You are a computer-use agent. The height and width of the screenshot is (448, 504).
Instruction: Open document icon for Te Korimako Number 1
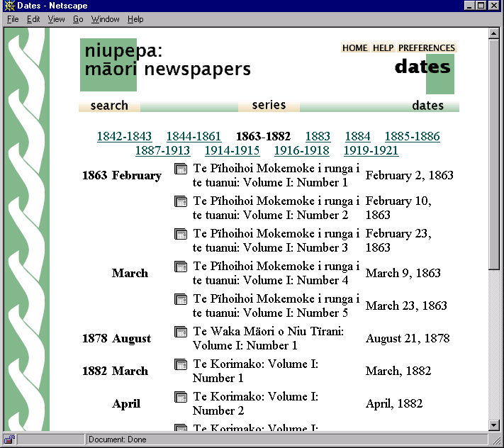[181, 364]
